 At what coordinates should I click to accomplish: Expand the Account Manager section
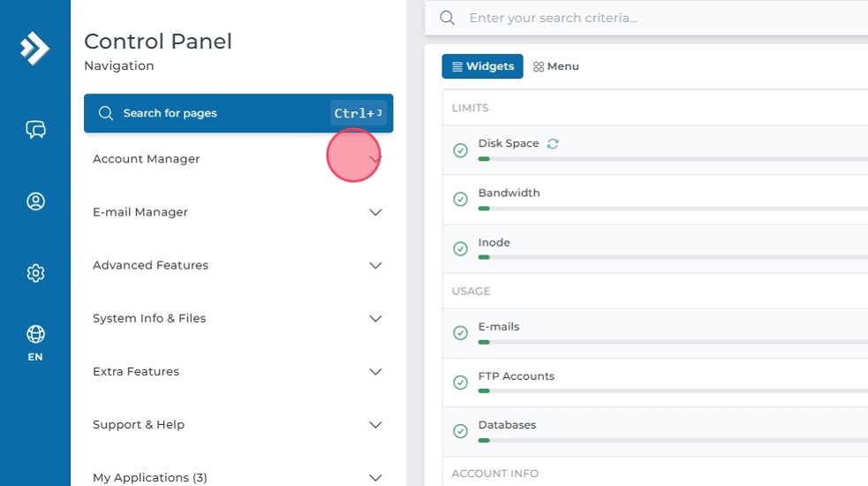pyautogui.click(x=374, y=159)
